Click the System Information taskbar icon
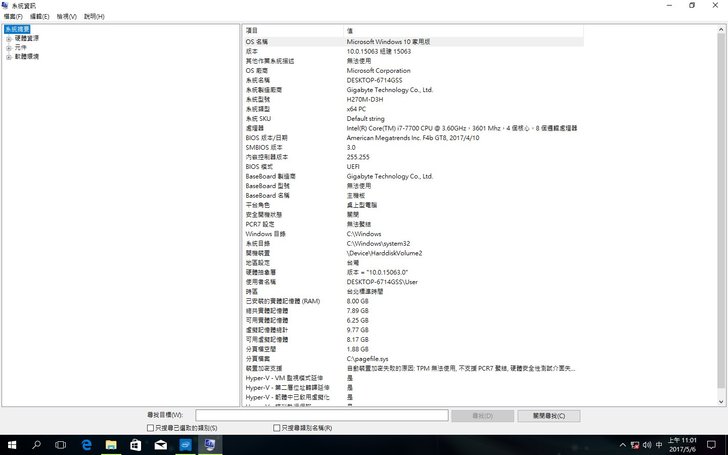728x455 pixels. tap(210, 445)
